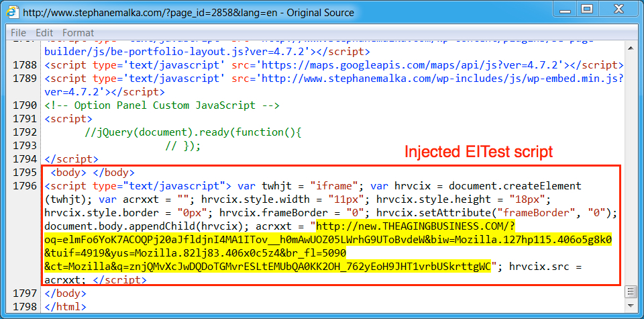
Task: Click line number 1795
Action: pyautogui.click(x=25, y=172)
